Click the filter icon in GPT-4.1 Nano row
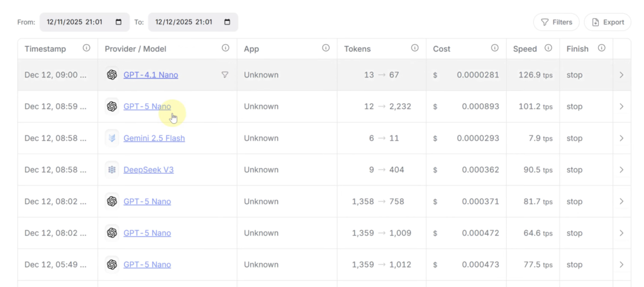This screenshot has width=644, height=287. coord(225,75)
